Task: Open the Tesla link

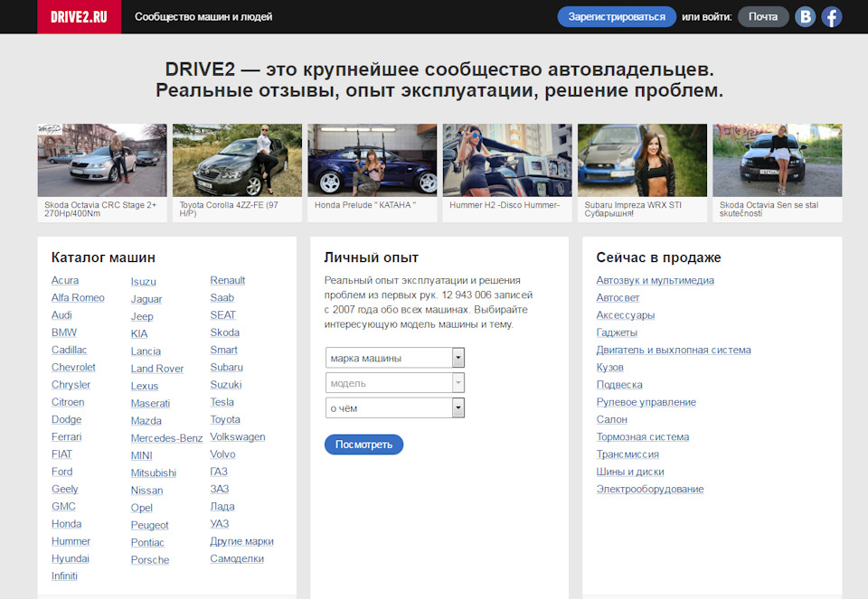Action: (222, 402)
